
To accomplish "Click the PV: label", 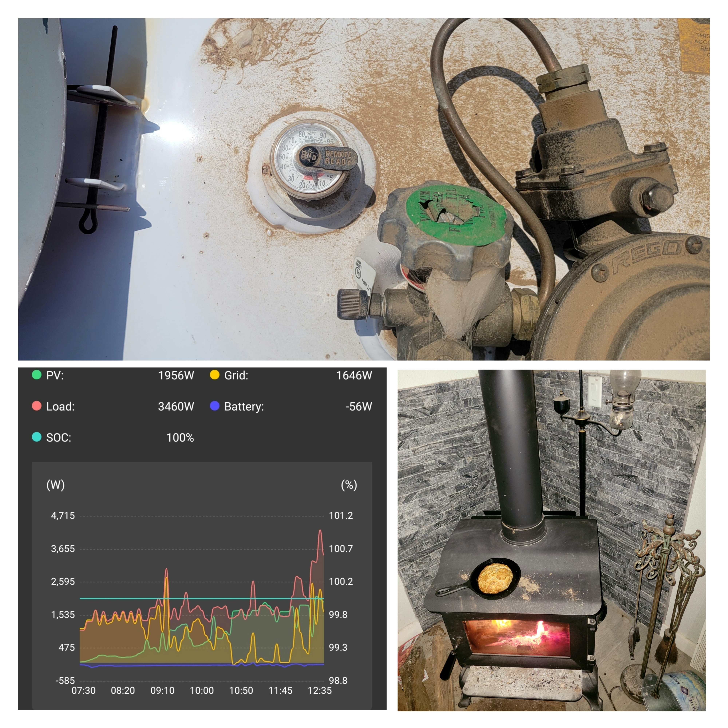I will [x=55, y=375].
